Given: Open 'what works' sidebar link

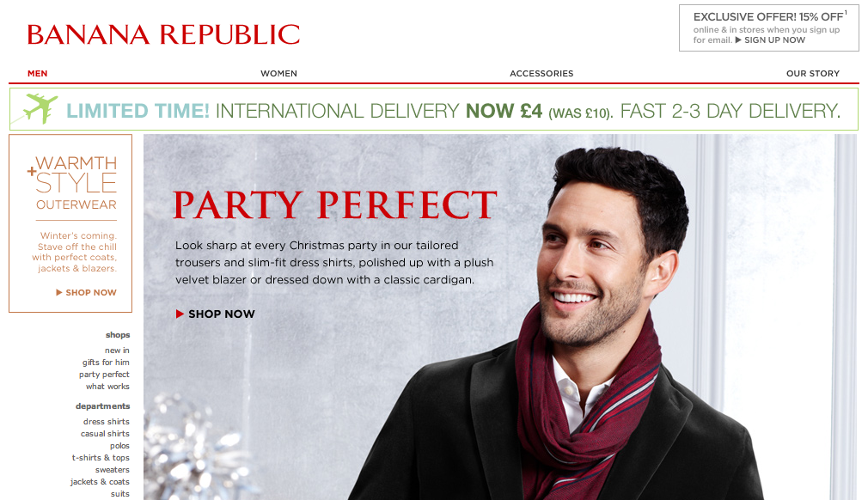Looking at the screenshot, I should 107,387.
